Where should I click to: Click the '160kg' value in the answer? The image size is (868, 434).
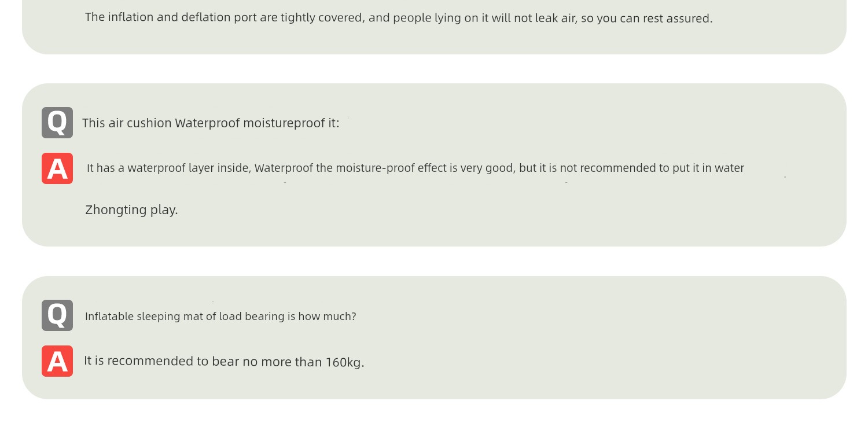(344, 363)
